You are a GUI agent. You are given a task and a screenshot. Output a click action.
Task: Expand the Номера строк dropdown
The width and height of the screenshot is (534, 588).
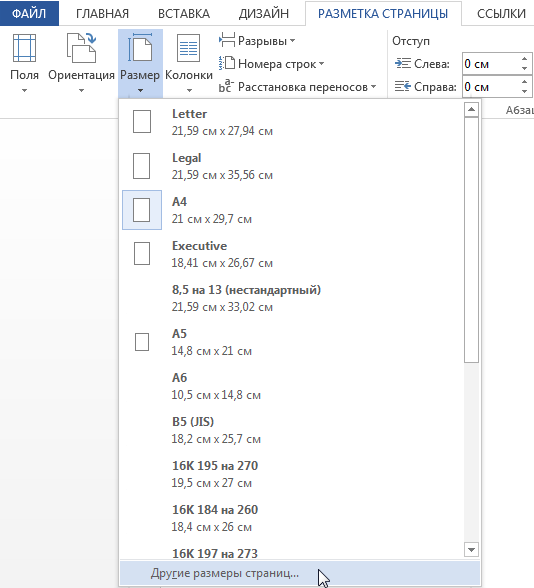[x=272, y=64]
